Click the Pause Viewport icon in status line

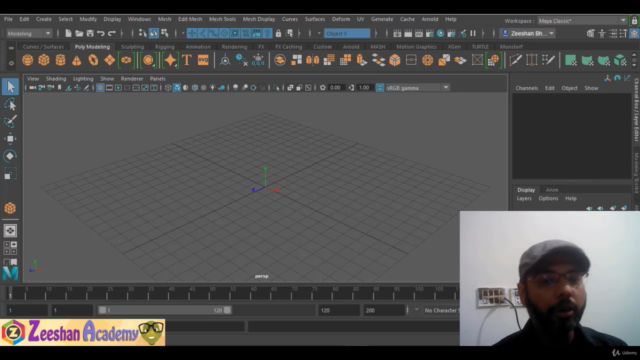[x=473, y=33]
